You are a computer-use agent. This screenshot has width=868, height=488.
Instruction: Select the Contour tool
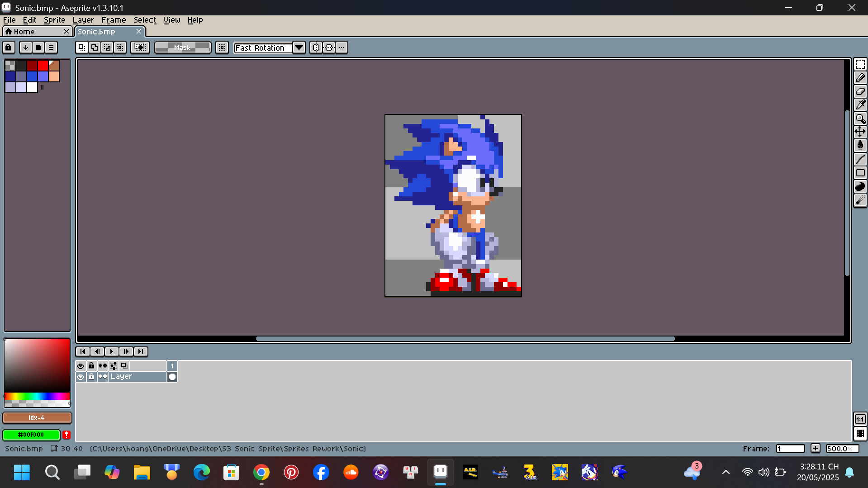860,186
